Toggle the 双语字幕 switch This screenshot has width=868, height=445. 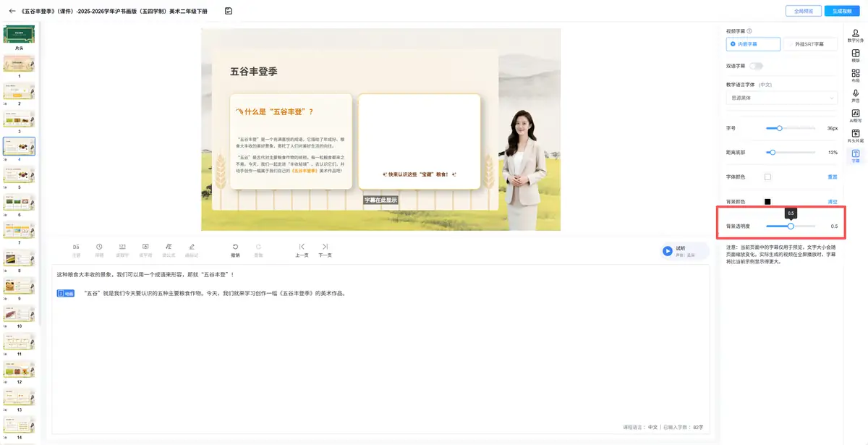[x=756, y=66]
